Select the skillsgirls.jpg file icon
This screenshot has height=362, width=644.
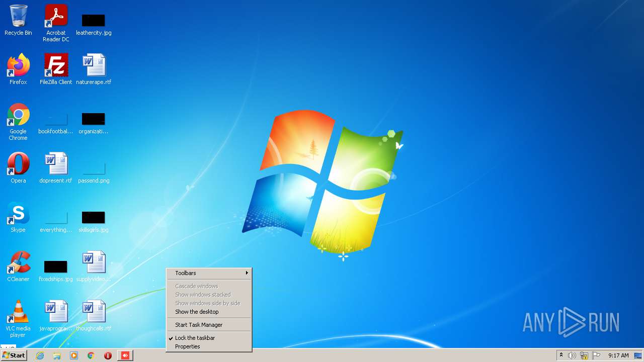(94, 221)
